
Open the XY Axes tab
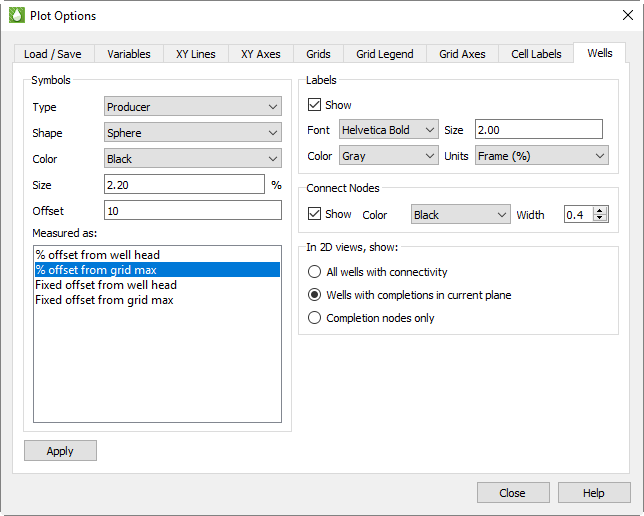(x=260, y=54)
